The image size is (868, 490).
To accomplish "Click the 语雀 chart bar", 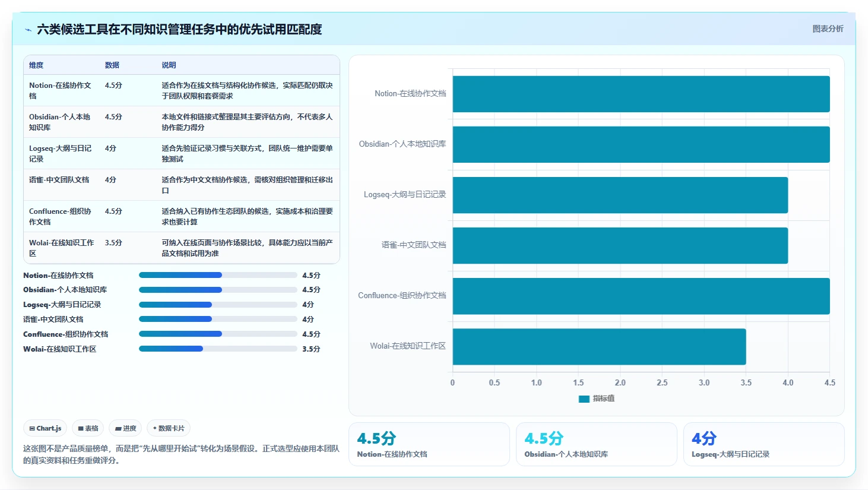I will click(620, 245).
